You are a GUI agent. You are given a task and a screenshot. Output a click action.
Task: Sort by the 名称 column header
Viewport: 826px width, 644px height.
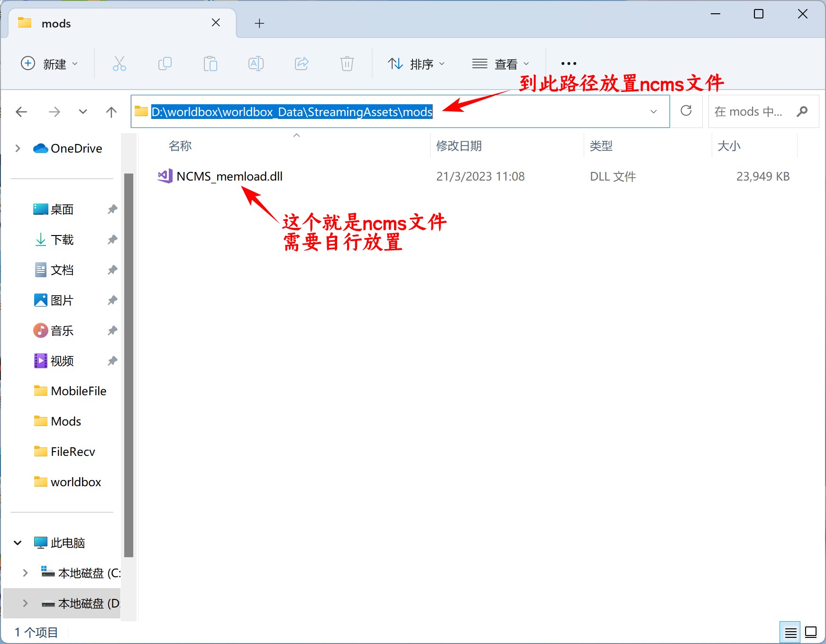180,146
